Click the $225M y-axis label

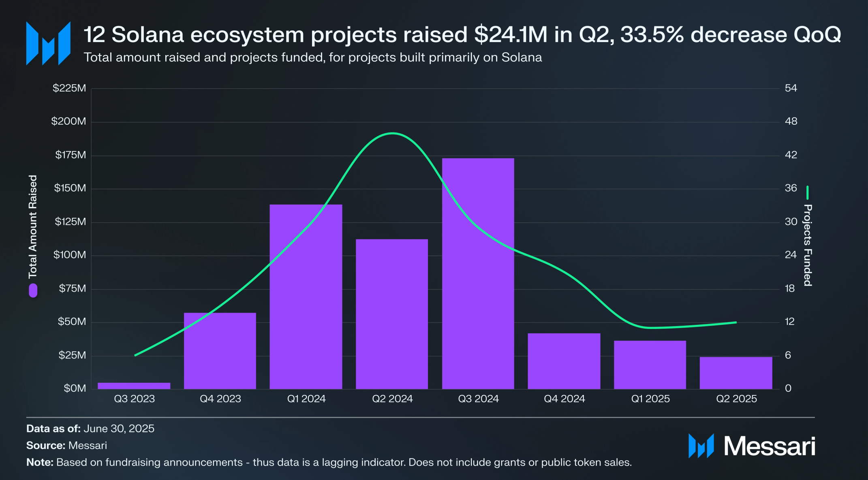click(x=69, y=88)
